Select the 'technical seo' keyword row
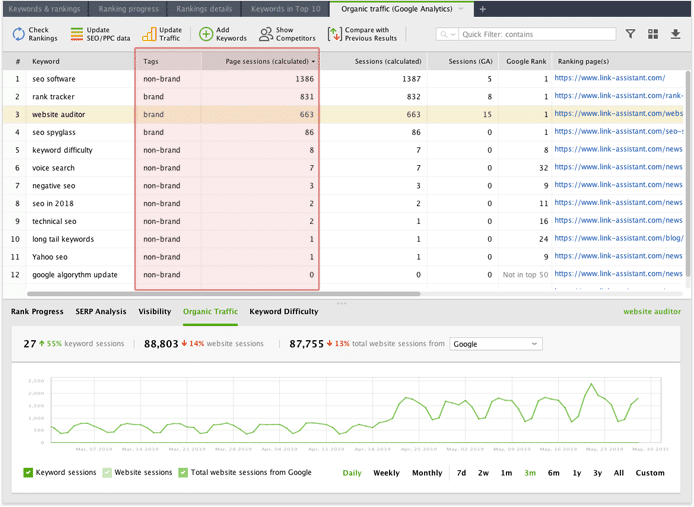Image resolution: width=694 pixels, height=507 pixels. click(343, 221)
